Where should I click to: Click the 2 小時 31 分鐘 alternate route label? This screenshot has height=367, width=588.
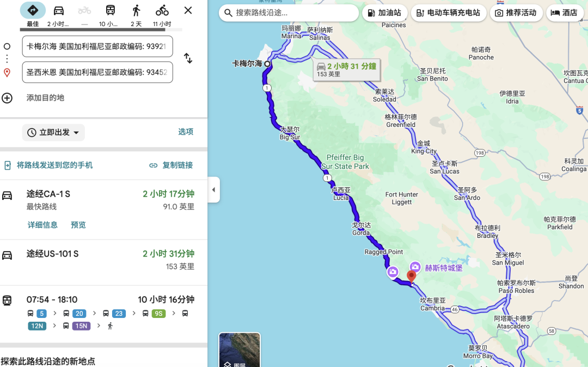point(346,70)
